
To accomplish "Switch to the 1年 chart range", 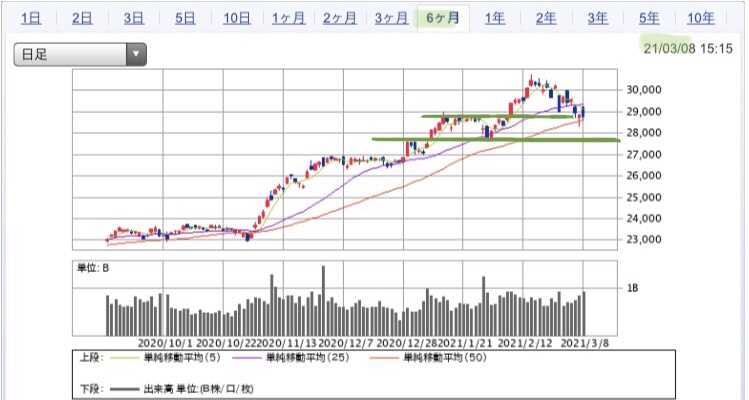I will [x=494, y=18].
